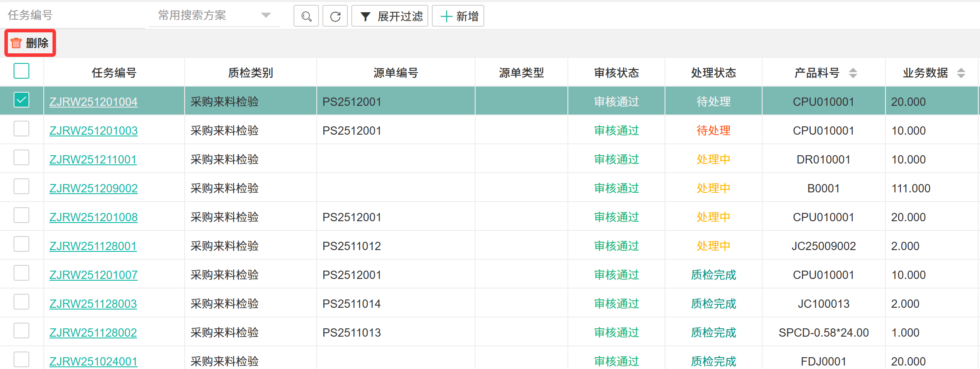Click the 任务编号 search input field
The image size is (980, 369).
74,16
